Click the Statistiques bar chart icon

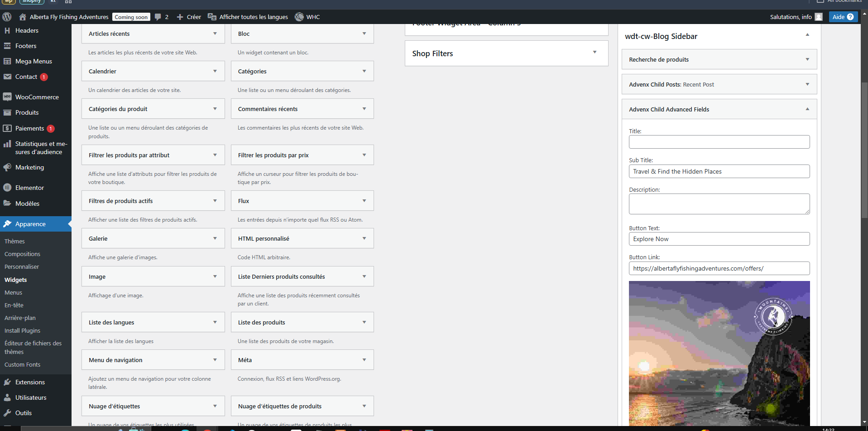7,144
